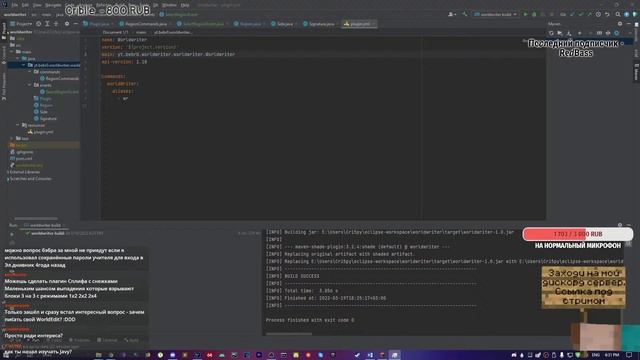Open Maven panel settings gear

pyautogui.click(x=620, y=24)
